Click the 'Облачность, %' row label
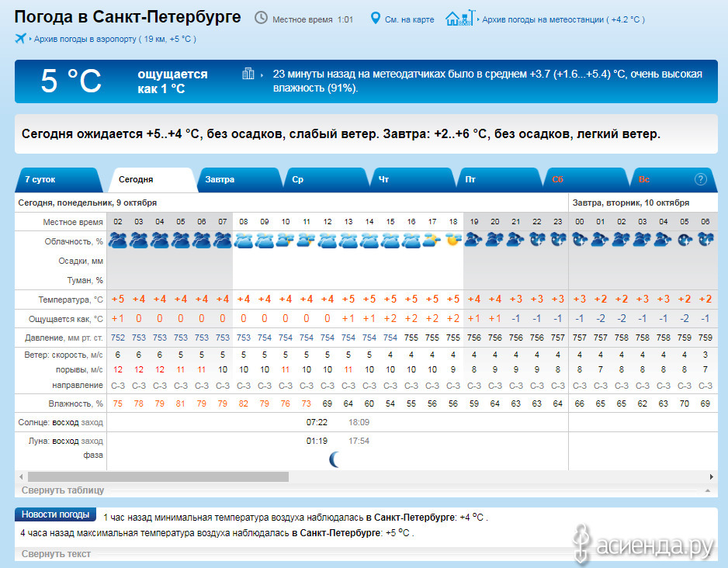The height and width of the screenshot is (568, 728). click(x=74, y=241)
